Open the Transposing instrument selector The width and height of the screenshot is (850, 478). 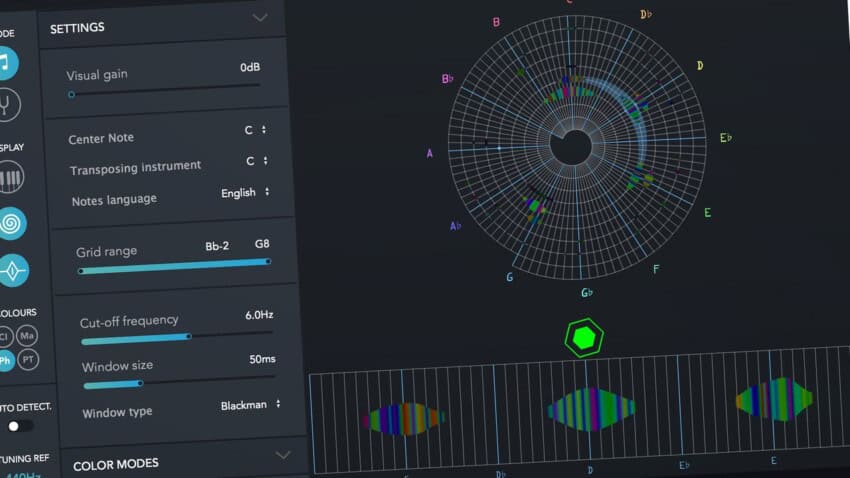pyautogui.click(x=257, y=161)
